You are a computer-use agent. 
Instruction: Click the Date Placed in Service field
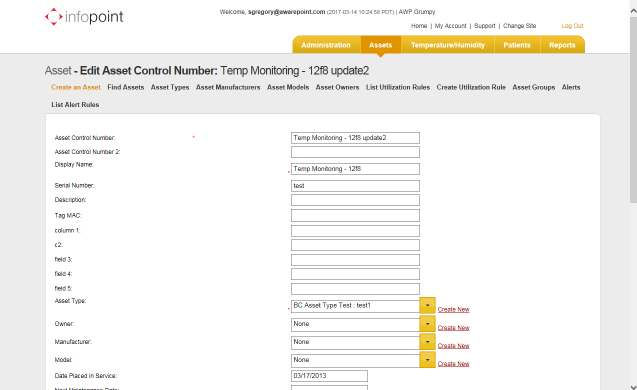[329, 376]
